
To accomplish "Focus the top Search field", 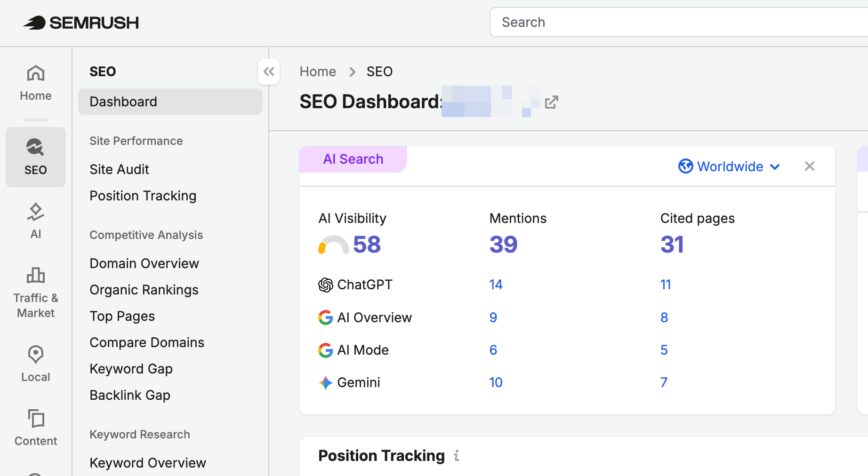I will (679, 22).
